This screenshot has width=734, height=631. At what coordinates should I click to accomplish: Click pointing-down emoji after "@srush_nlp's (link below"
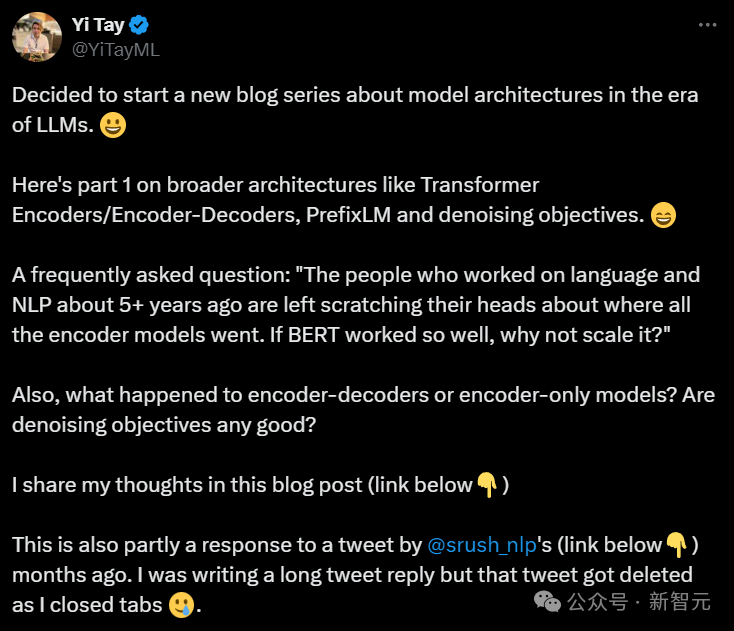pos(677,546)
